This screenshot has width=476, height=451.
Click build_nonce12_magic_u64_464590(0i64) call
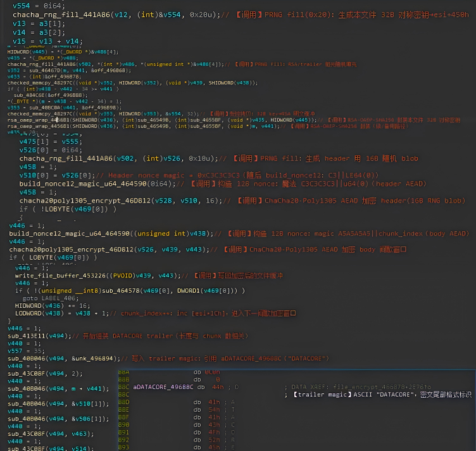[x=97, y=184]
